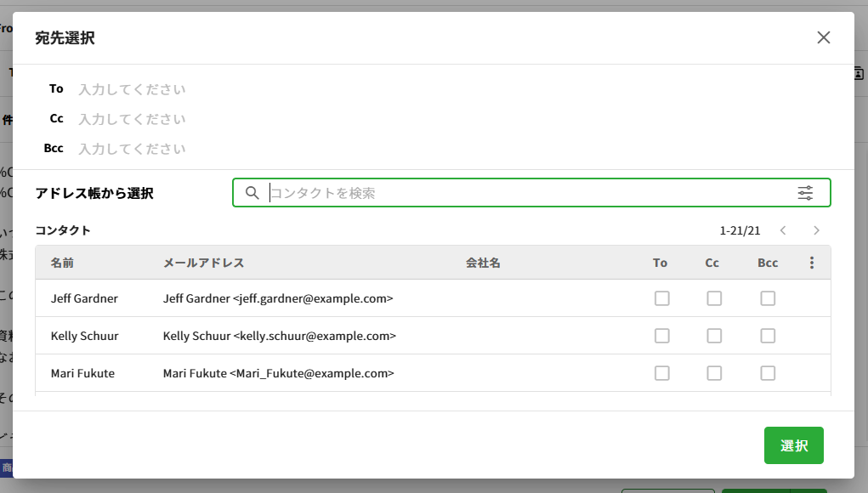This screenshot has width=868, height=493.
Task: Mark Bcc for Mari Fukute
Action: pyautogui.click(x=768, y=373)
